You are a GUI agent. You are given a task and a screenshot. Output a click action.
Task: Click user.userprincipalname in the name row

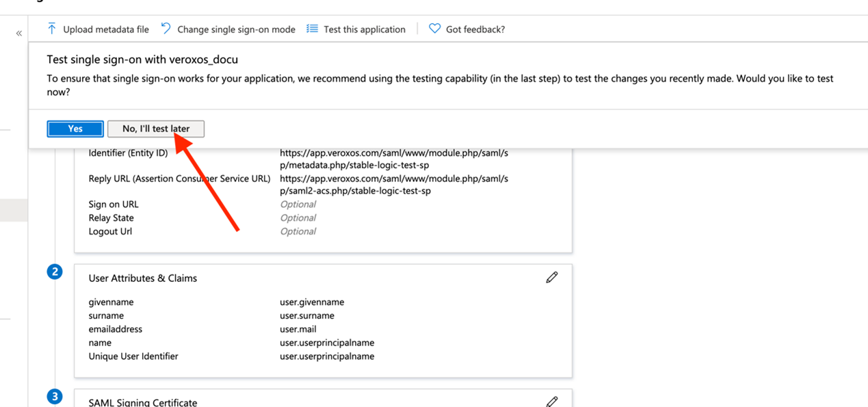coord(327,343)
